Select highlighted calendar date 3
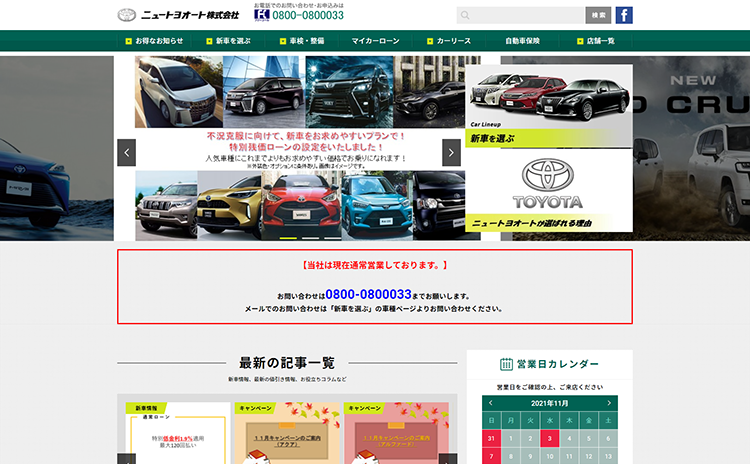 (550, 438)
